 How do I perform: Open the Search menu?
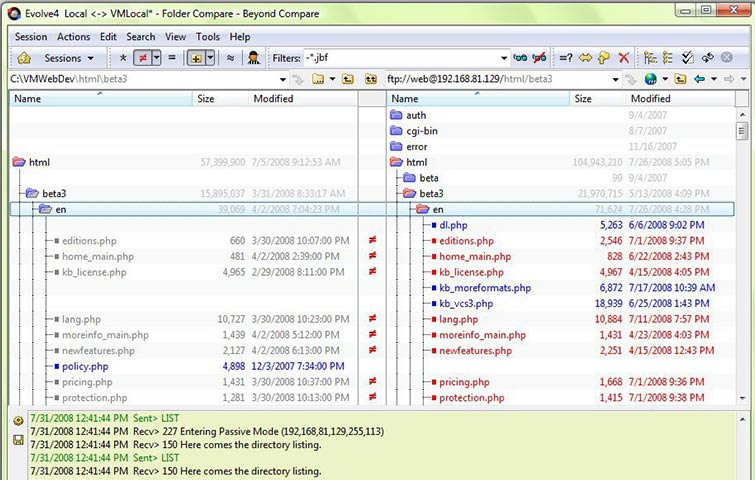[x=141, y=37]
